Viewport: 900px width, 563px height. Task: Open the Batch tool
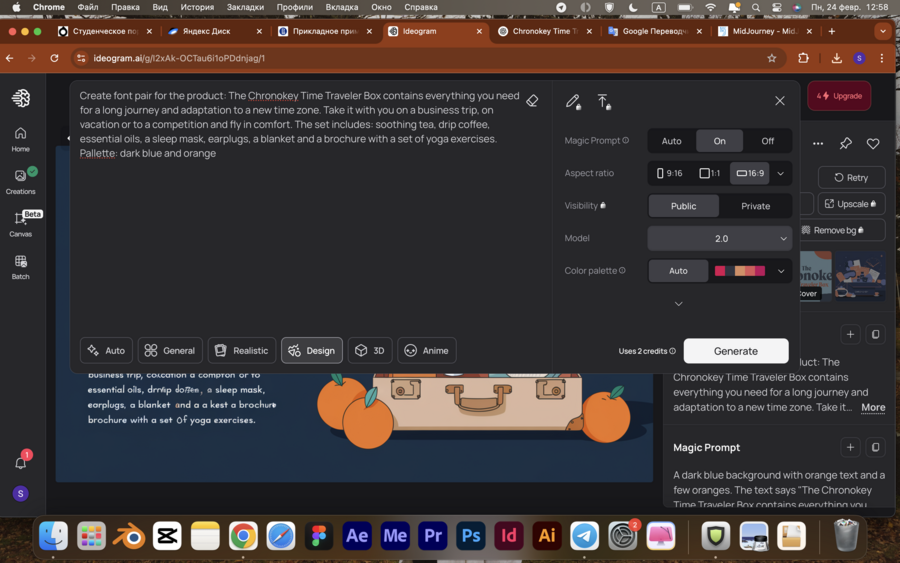click(21, 267)
